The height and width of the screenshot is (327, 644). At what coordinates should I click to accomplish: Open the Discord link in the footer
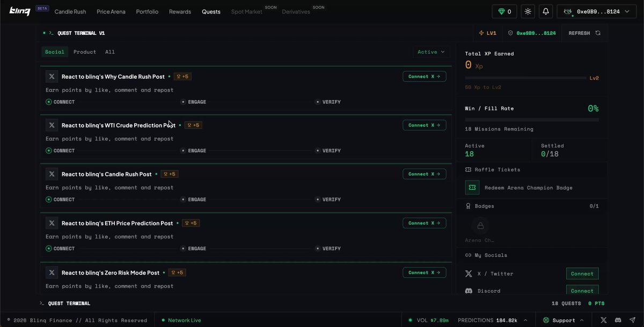pyautogui.click(x=618, y=320)
